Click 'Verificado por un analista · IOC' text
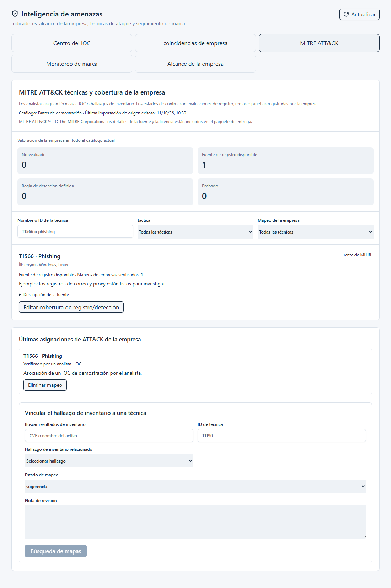Viewport: 391px width, 588px height. pos(53,364)
